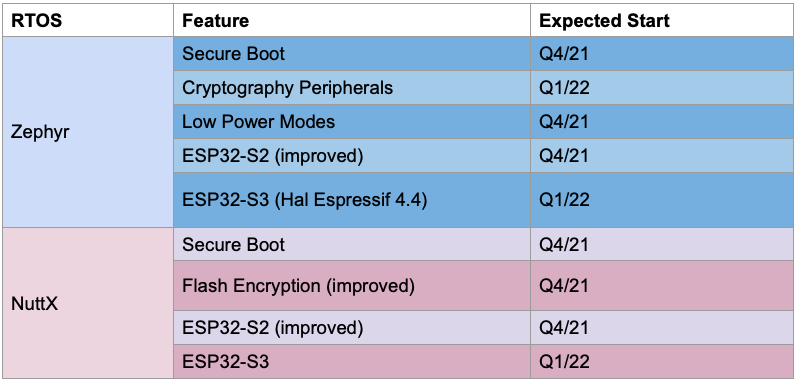797x382 pixels.
Task: Select Flash Encryption (improved) cell
Action: [352, 286]
